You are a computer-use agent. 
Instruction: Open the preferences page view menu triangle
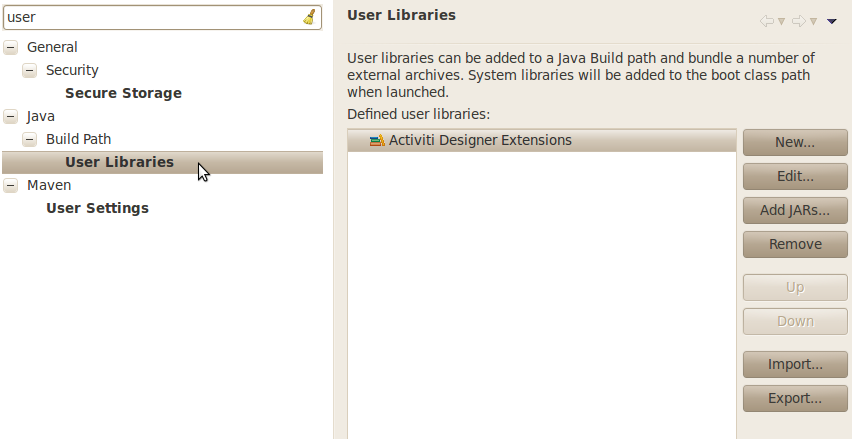pyautogui.click(x=832, y=21)
